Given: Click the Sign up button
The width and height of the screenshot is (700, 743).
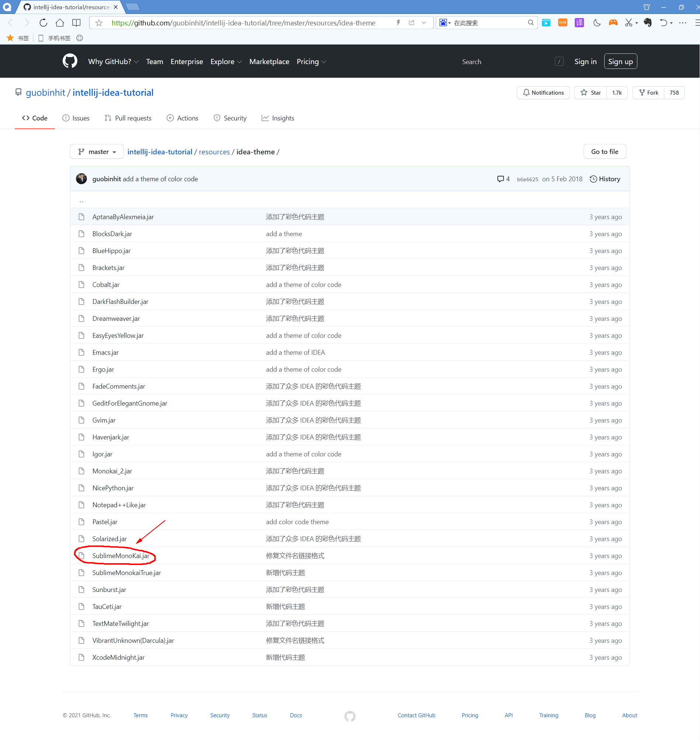Looking at the screenshot, I should click(x=620, y=62).
